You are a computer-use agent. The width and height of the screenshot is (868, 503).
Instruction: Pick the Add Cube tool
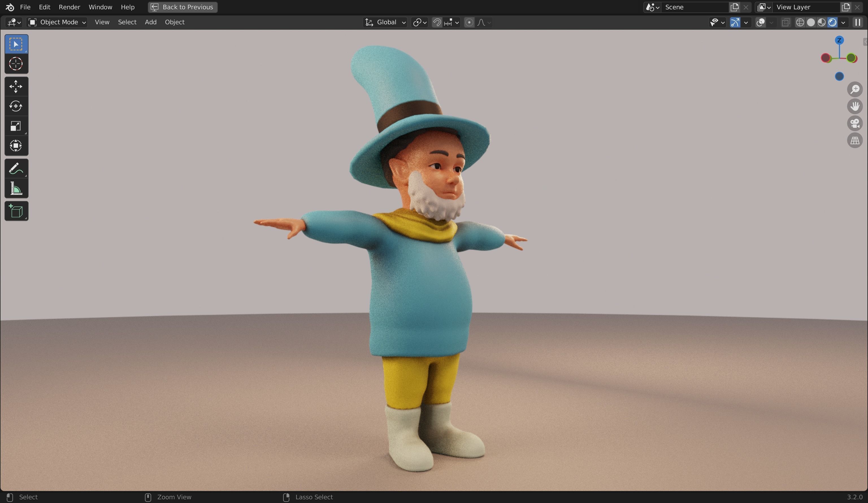tap(16, 211)
